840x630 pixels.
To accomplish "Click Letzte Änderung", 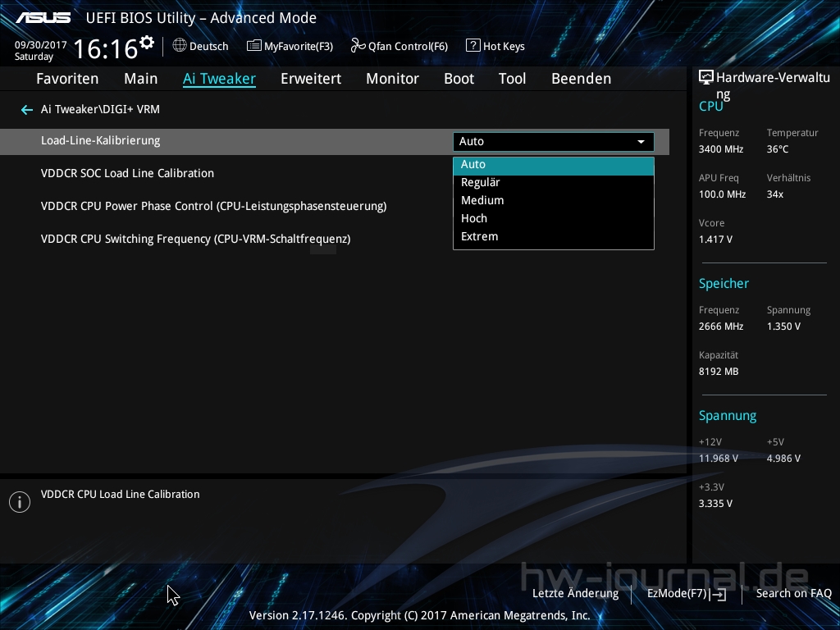I will pos(575,594).
